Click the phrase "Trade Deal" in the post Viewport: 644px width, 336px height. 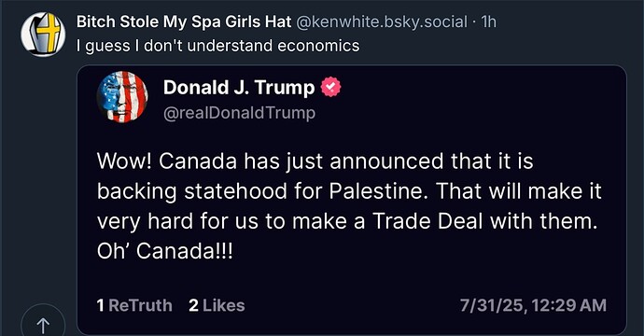[427, 221]
